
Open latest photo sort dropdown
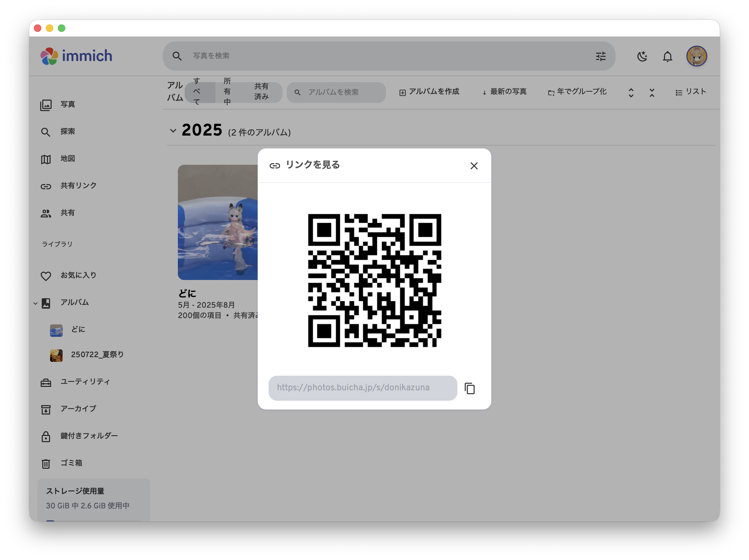[x=504, y=92]
